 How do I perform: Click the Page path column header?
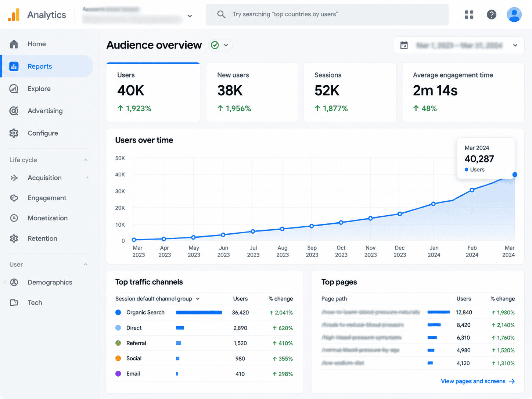pos(334,299)
